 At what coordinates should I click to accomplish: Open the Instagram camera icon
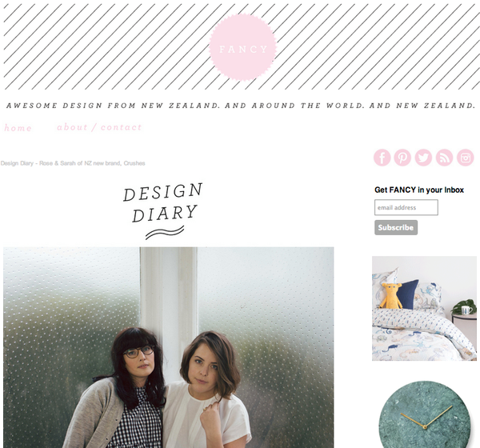click(x=466, y=158)
